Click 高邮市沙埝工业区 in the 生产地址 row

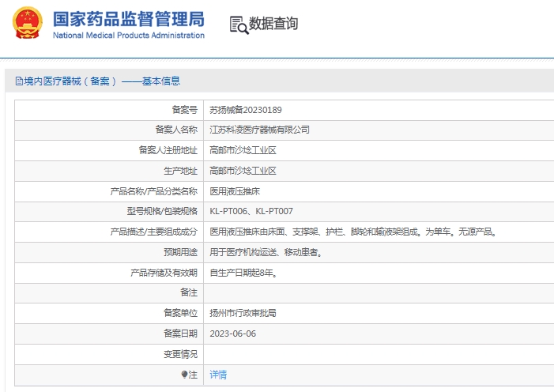[x=243, y=171]
